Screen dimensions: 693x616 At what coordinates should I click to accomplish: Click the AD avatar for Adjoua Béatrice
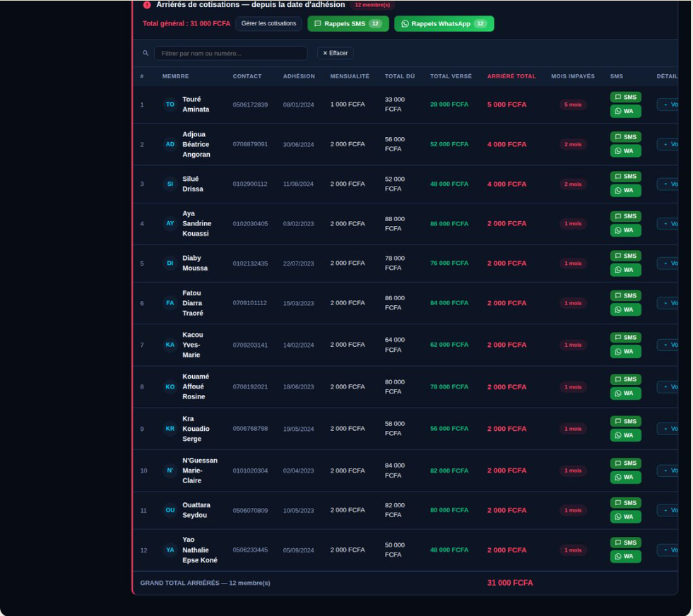point(170,145)
